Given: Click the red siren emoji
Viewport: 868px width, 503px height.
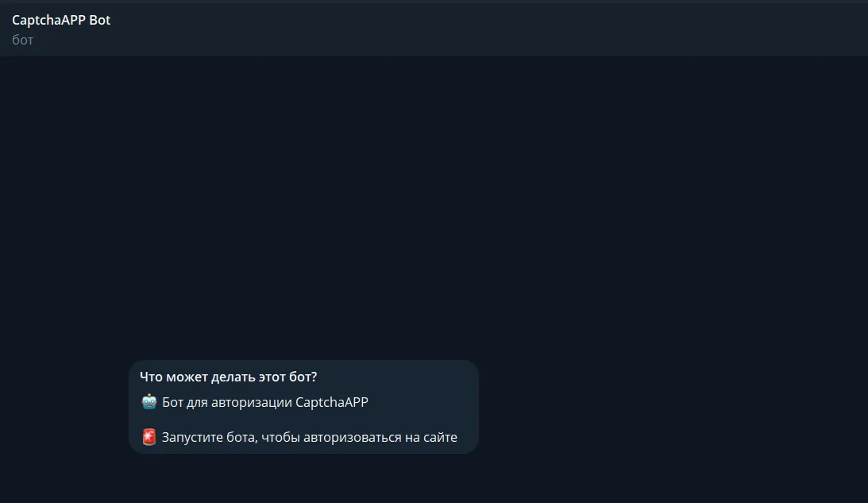Looking at the screenshot, I should point(149,436).
